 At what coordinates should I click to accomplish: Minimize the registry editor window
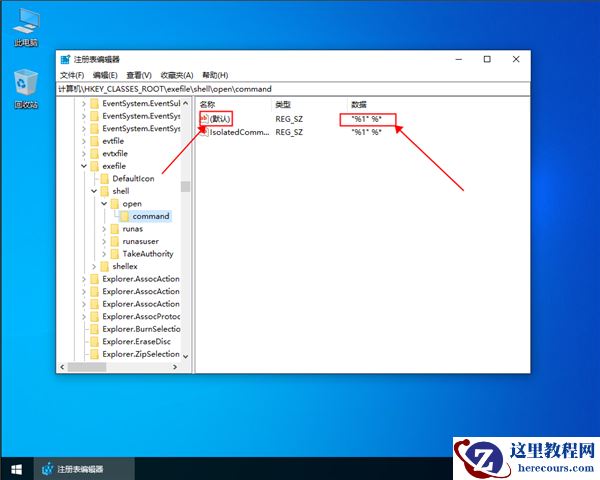point(459,59)
